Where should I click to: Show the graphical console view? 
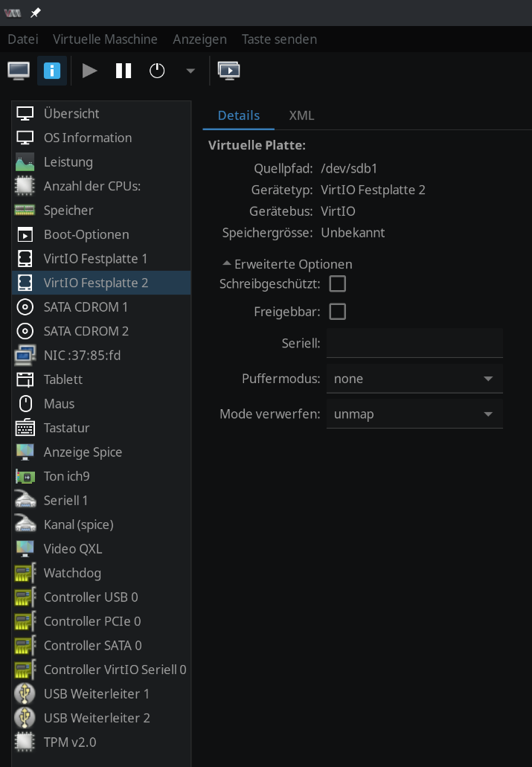19,71
